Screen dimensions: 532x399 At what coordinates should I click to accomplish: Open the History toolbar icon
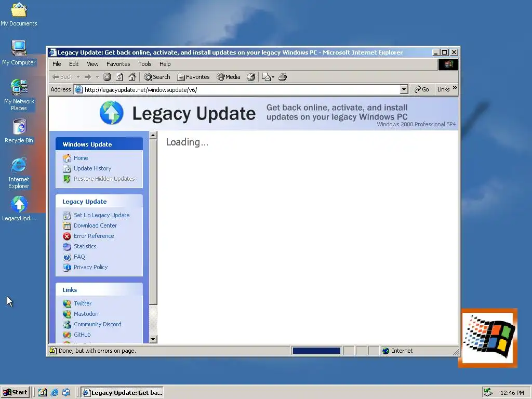tap(251, 77)
